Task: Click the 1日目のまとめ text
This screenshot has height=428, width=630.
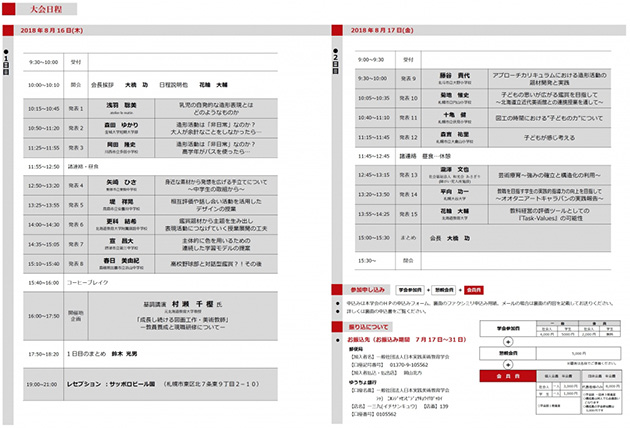Action: [x=86, y=354]
